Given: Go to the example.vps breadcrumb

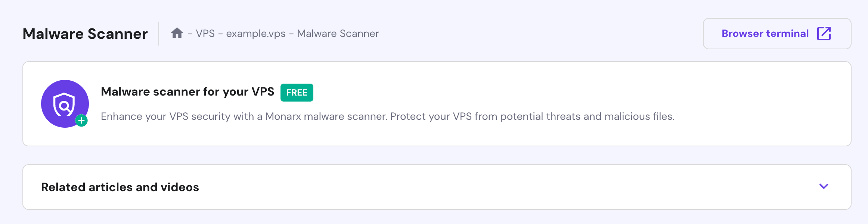Looking at the screenshot, I should [x=255, y=34].
